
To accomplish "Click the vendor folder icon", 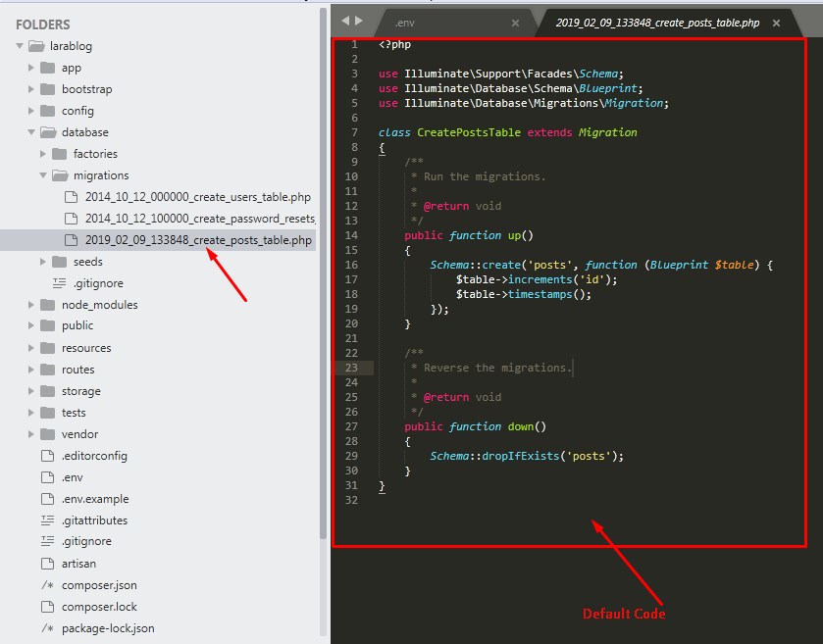I will [48, 434].
